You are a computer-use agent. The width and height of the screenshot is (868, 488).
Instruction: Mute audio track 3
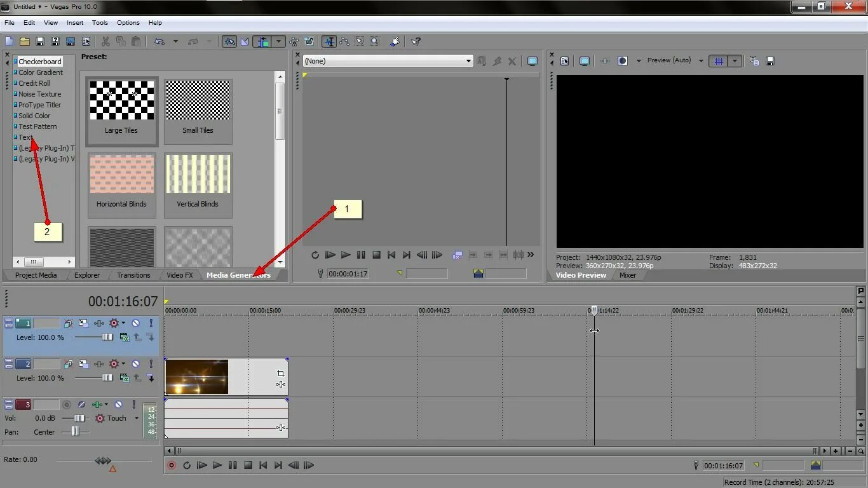pos(118,405)
